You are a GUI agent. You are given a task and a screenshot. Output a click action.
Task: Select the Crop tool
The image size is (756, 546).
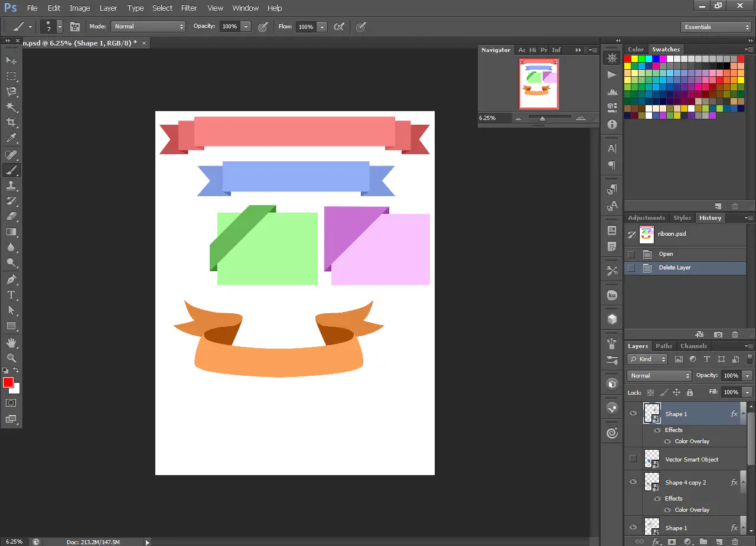[x=11, y=122]
